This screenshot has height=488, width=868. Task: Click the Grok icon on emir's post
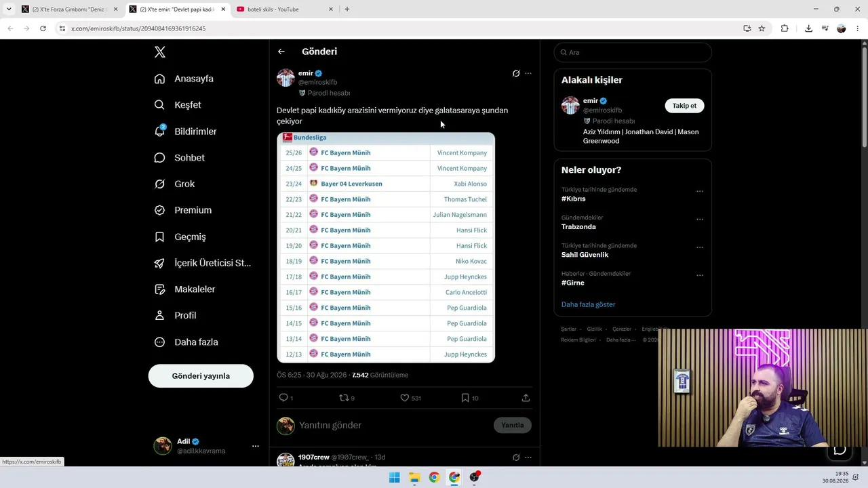(516, 73)
